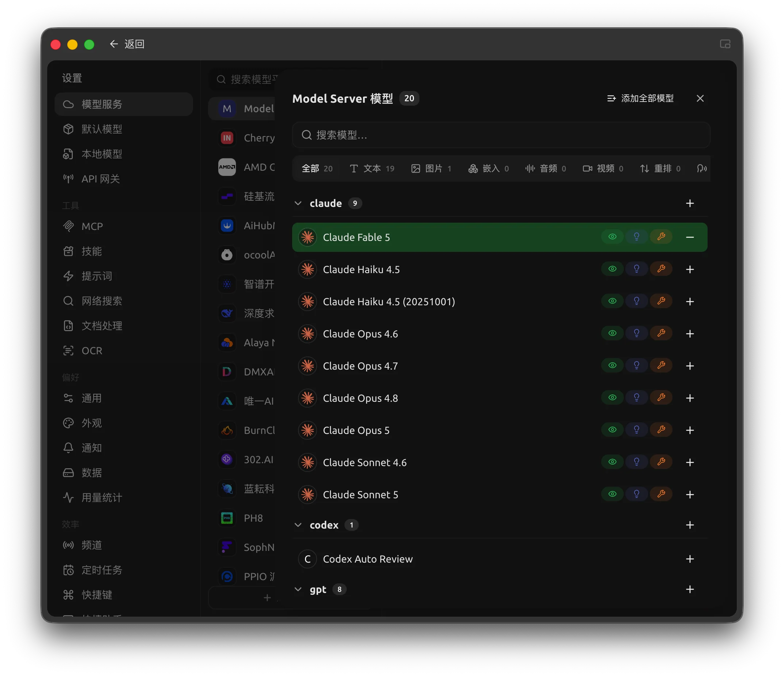Viewport: 784px width, 677px height.
Task: Open 定时任务 settings
Action: pos(124,570)
